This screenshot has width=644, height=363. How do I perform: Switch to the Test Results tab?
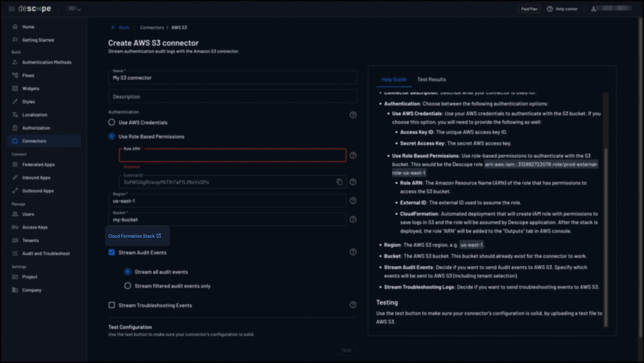[432, 79]
